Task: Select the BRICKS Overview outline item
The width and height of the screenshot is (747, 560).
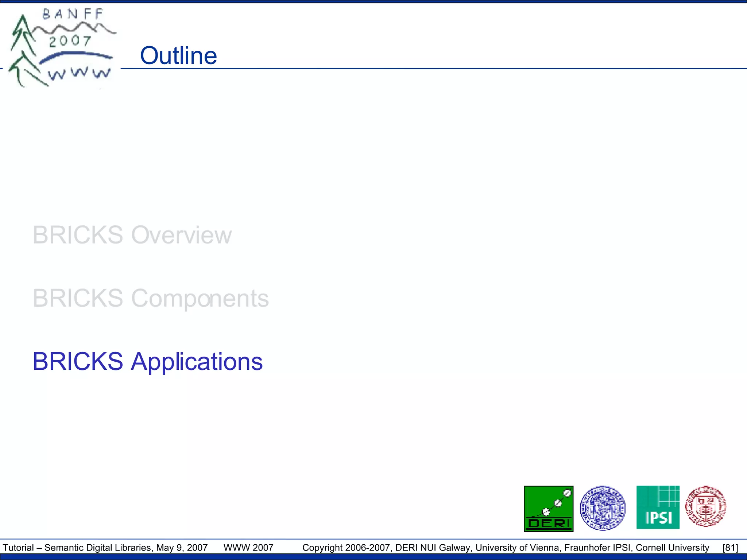Action: coord(132,235)
